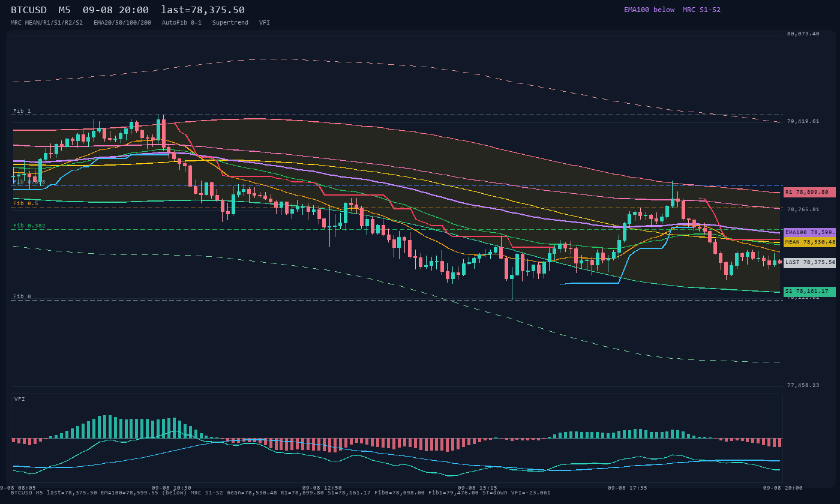Select the "AutoFib 0-1" indicator label
This screenshot has width=840, height=504.
point(182,23)
